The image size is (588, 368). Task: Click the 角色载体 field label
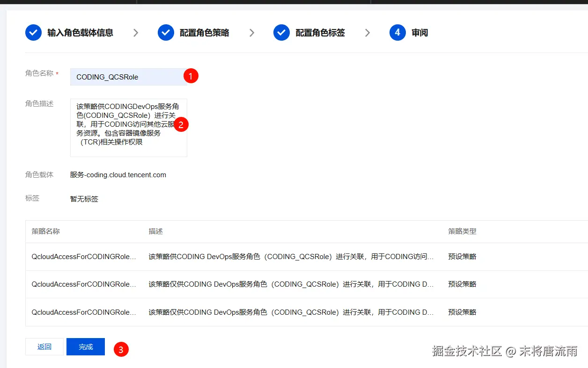click(39, 175)
